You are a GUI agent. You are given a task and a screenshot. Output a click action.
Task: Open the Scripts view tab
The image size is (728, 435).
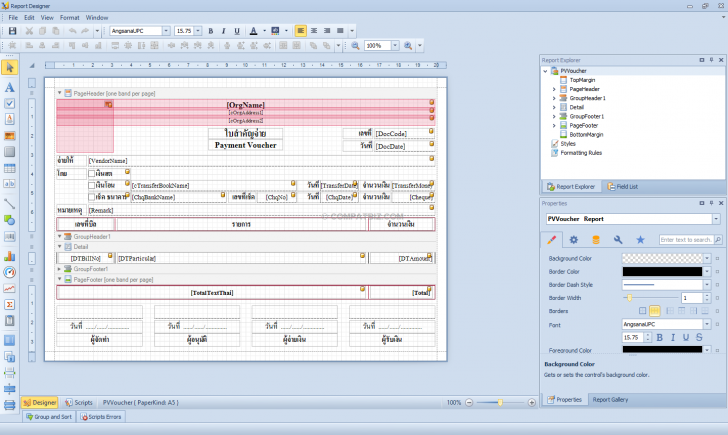tap(81, 402)
